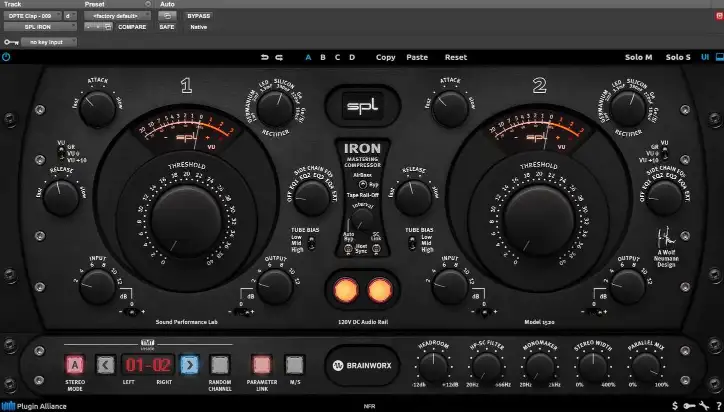The width and height of the screenshot is (724, 412).
Task: Click the TMT channel display 01-02
Action: [148, 365]
